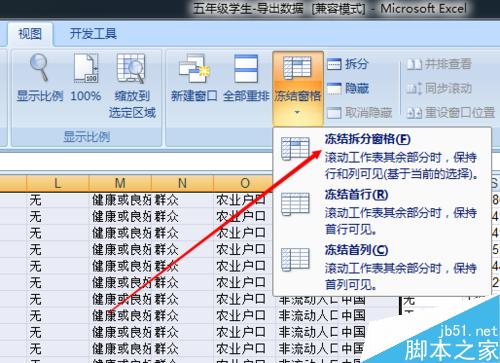Click the 拆分 split button
The image size is (500, 363).
pos(348,64)
